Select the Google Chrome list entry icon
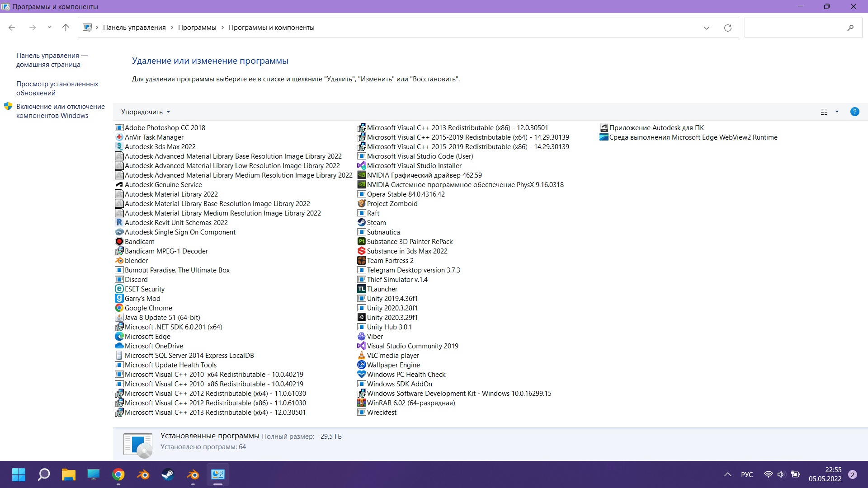The height and width of the screenshot is (488, 868). point(119,308)
